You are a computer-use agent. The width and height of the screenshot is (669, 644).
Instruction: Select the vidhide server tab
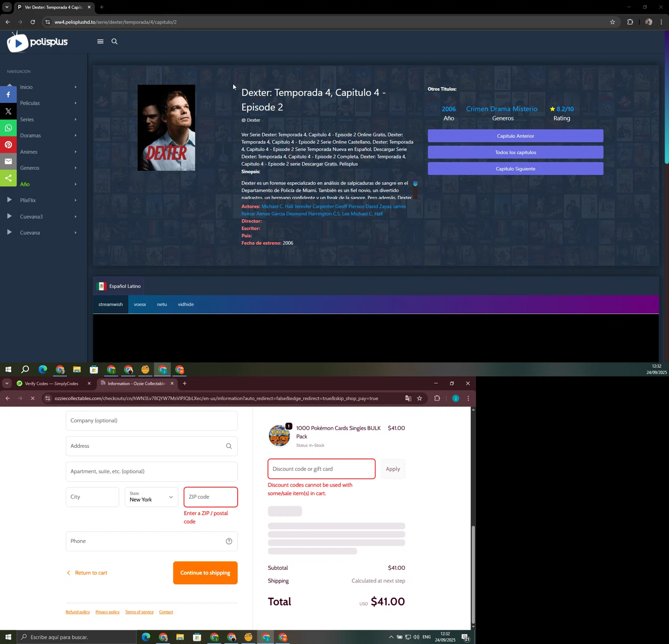pos(186,305)
